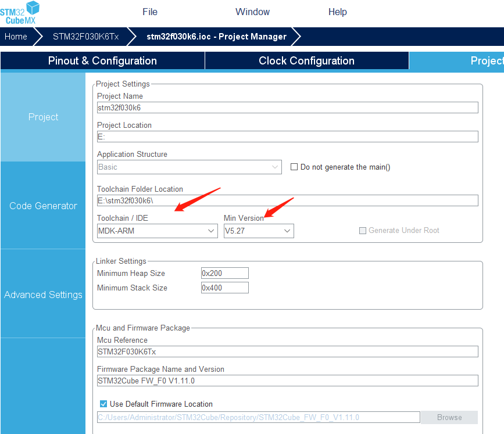Click the Project Location label
The width and height of the screenshot is (504, 434).
tap(124, 125)
